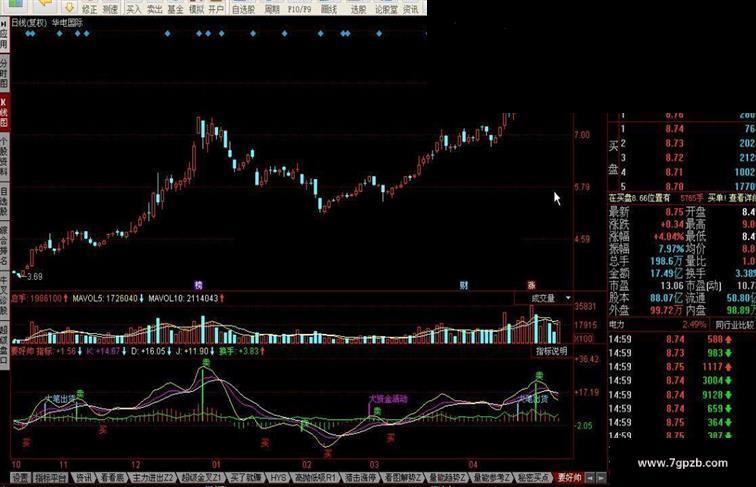Viewport: 756px width, 487px height.
Task: Click the 查看详情 link in order notice
Action: [x=742, y=198]
